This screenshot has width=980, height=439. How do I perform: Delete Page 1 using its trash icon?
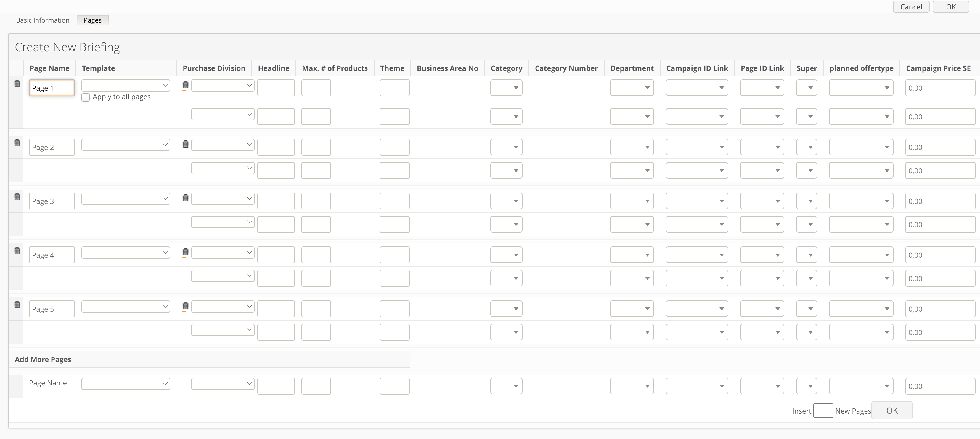(x=17, y=84)
